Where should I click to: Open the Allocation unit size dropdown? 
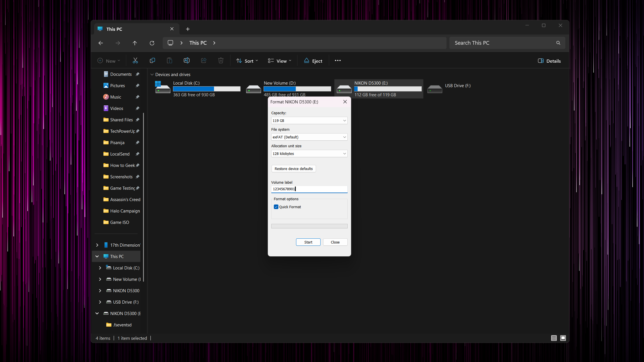click(309, 154)
